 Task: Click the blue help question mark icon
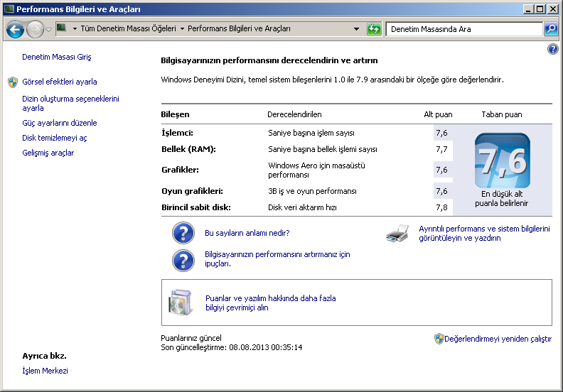click(x=553, y=49)
